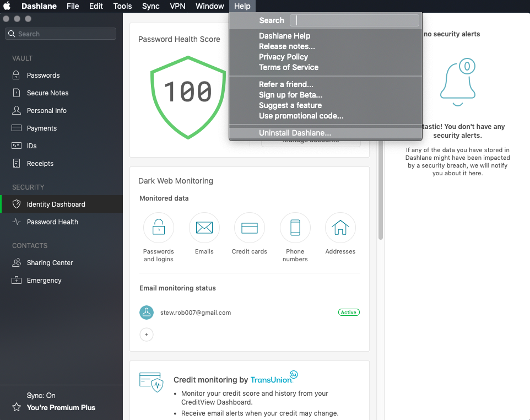Add another monitored email with plus button
Screen dimensions: 530x420
[x=147, y=335]
